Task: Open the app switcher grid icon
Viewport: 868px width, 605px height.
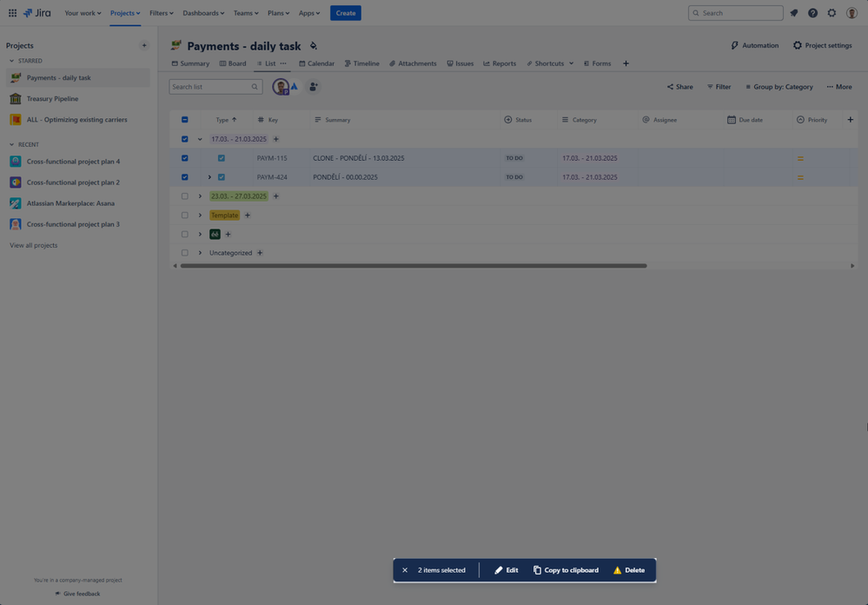Action: pos(12,13)
